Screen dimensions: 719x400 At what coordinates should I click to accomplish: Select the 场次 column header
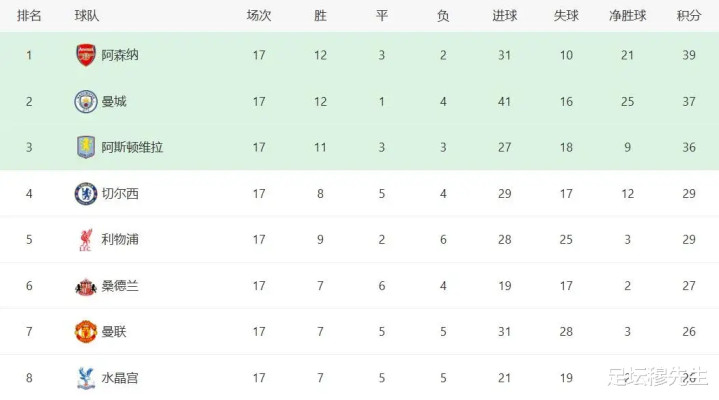point(259,16)
